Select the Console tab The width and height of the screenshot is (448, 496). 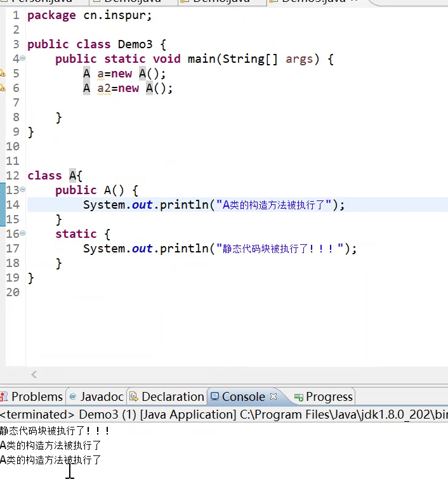(x=244, y=396)
